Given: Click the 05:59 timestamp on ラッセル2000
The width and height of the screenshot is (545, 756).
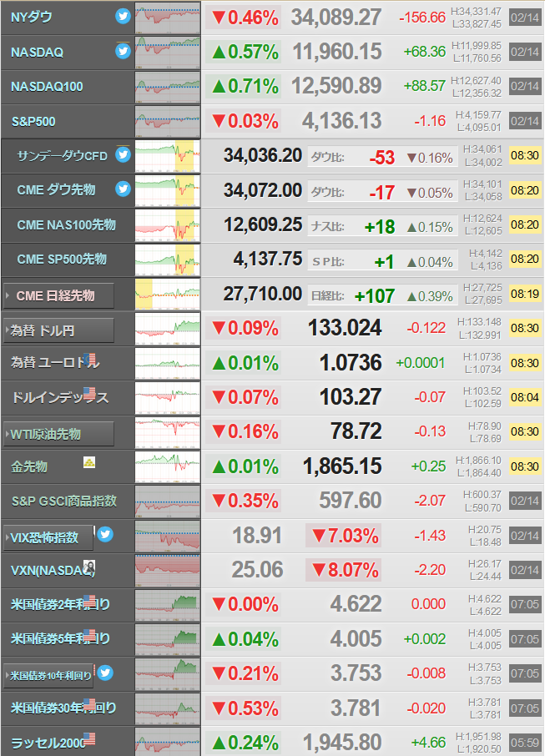Looking at the screenshot, I should point(525,743).
